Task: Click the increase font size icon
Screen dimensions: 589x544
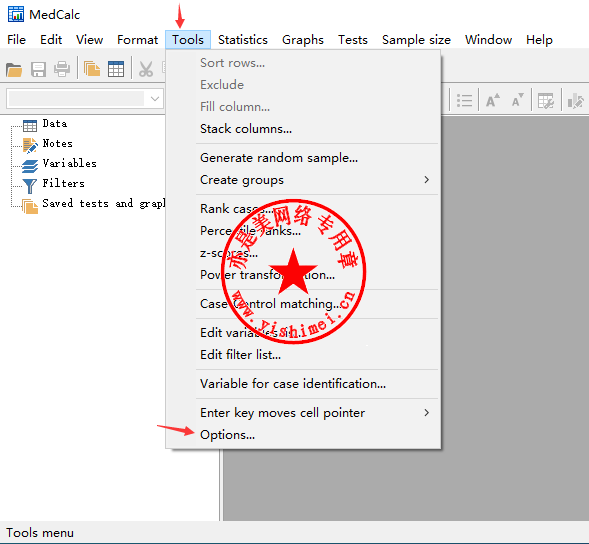Action: click(492, 100)
